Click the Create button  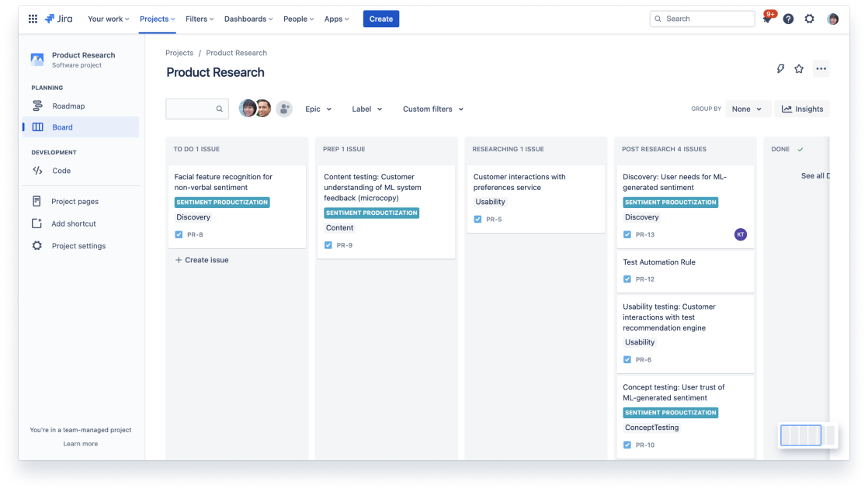[x=381, y=19]
